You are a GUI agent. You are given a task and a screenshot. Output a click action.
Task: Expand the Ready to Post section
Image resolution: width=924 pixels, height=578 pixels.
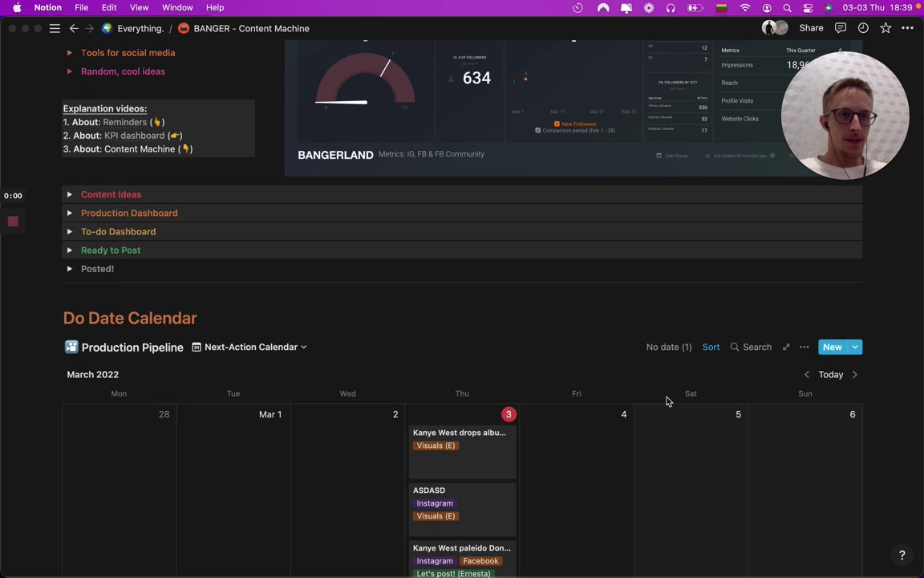(70, 250)
